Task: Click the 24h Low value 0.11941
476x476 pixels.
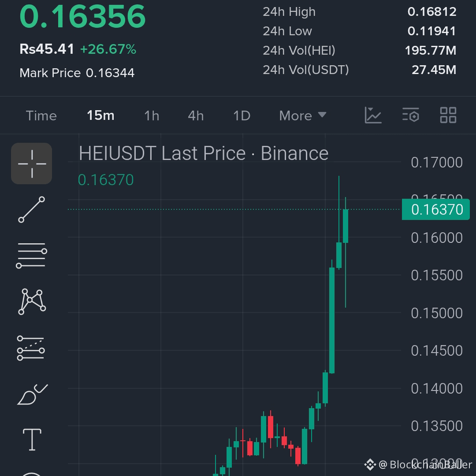Action: coord(431,31)
